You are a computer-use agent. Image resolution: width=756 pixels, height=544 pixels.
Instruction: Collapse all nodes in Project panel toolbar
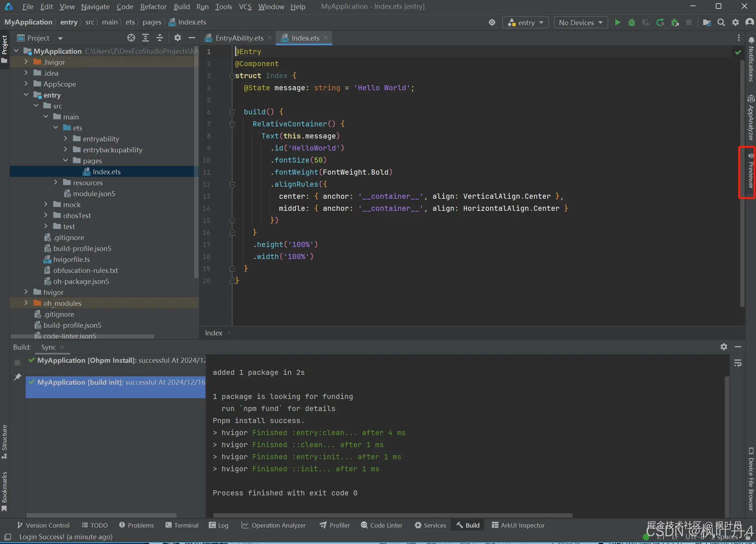click(x=160, y=38)
